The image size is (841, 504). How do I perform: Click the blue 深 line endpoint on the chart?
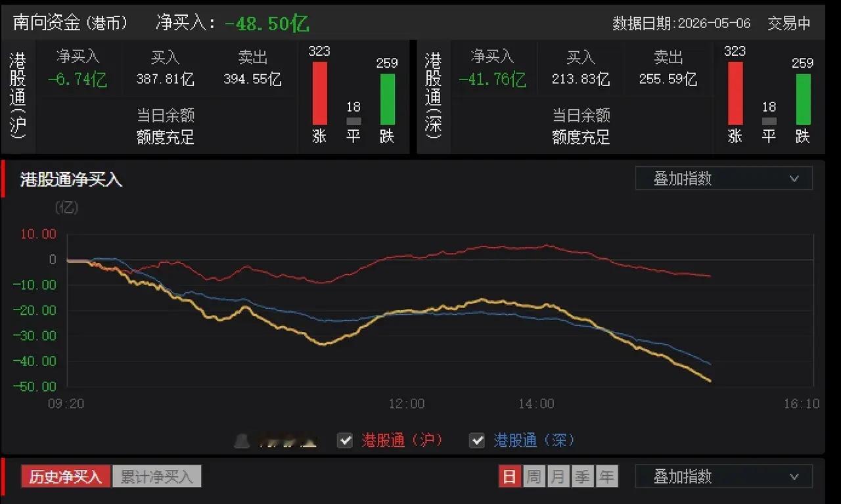click(710, 363)
